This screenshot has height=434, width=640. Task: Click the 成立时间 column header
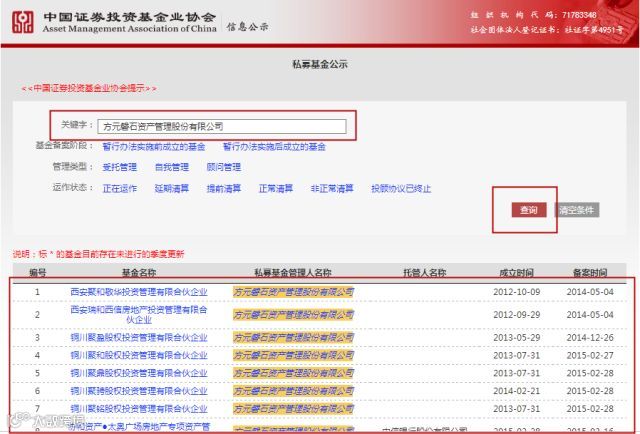coord(516,272)
